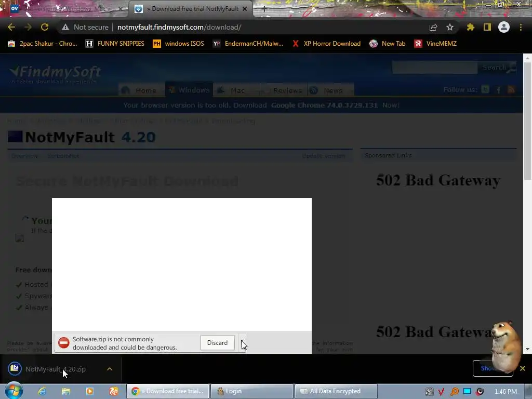Open the RSS feed follow icon
Image resolution: width=532 pixels, height=399 pixels.
511,89
